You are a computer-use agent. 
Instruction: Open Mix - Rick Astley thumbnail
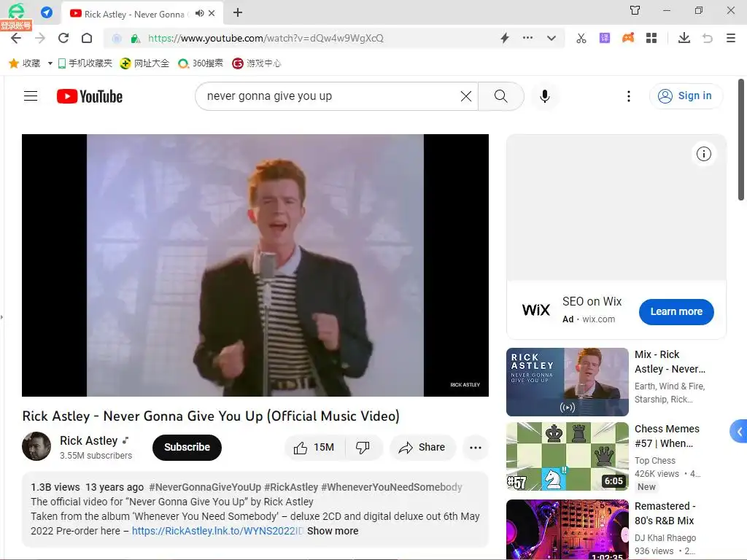[568, 382]
